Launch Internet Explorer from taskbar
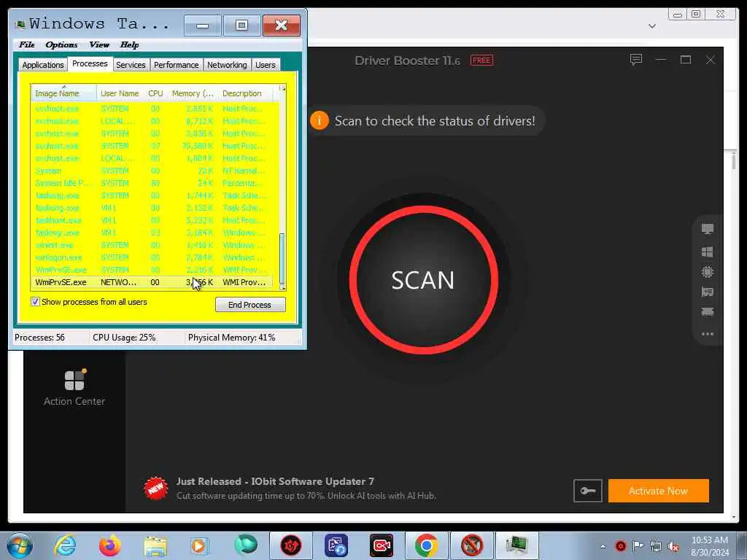 65,545
